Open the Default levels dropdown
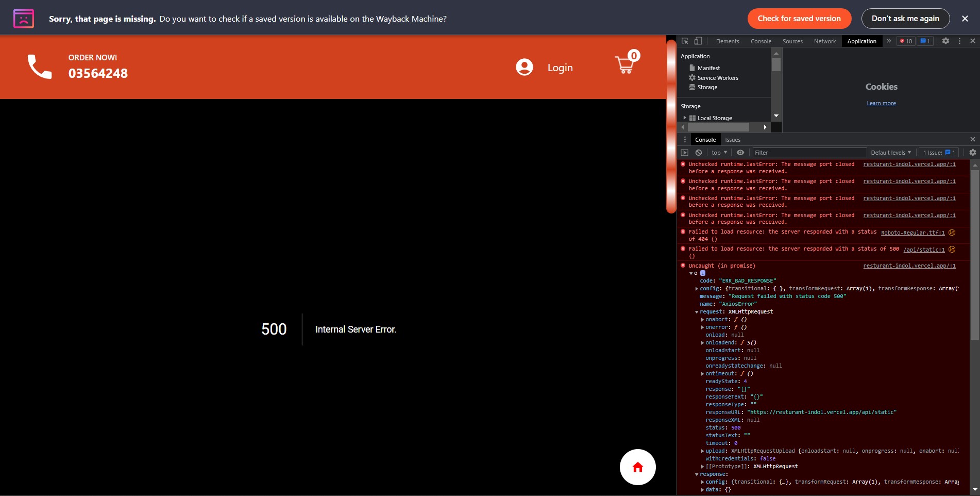The image size is (980, 496). (891, 152)
